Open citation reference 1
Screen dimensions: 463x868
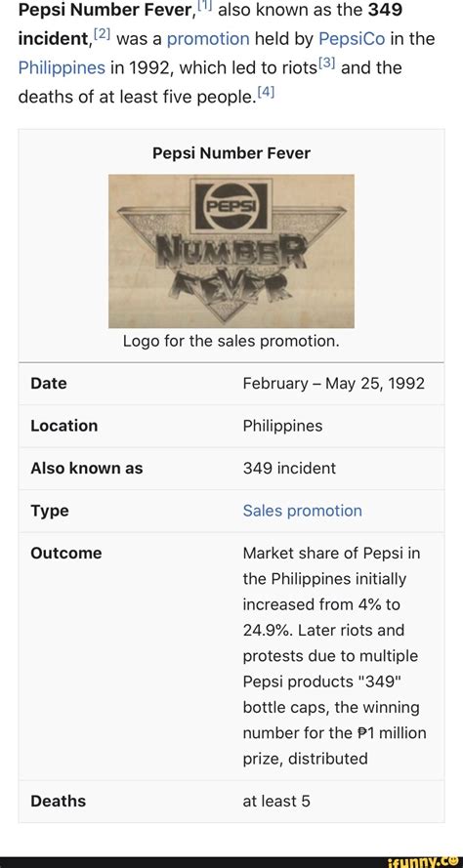pyautogui.click(x=205, y=5)
